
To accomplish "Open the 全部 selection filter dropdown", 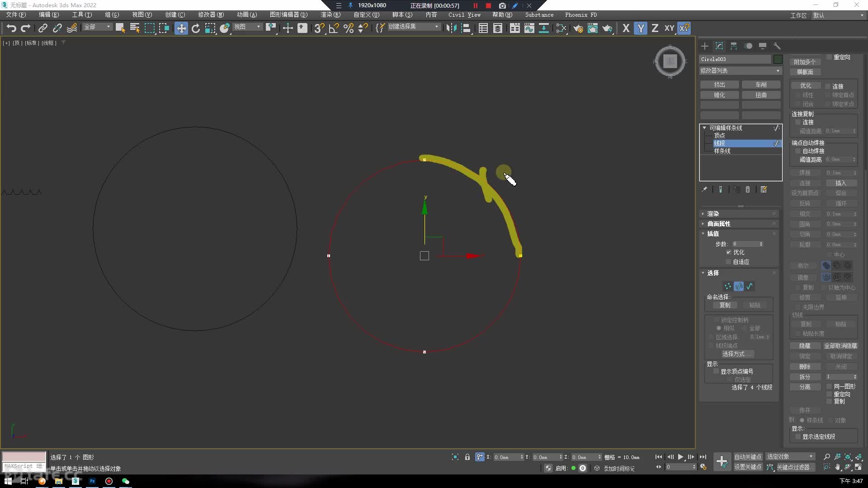I will [x=97, y=27].
